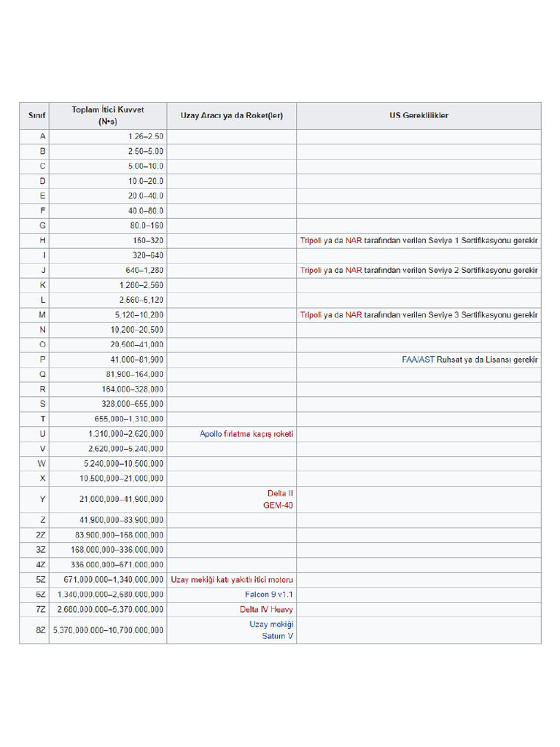
Task: Click the class 6Z cell
Action: pyautogui.click(x=34, y=595)
